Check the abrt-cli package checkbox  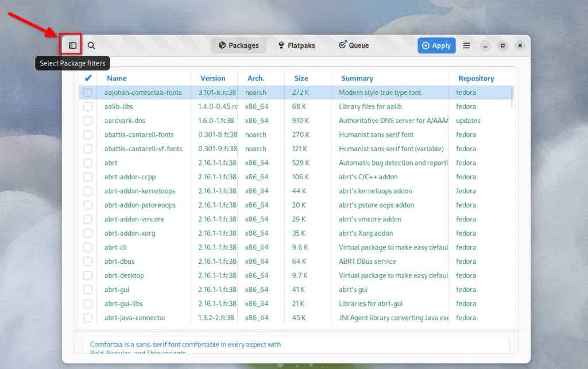[88, 247]
